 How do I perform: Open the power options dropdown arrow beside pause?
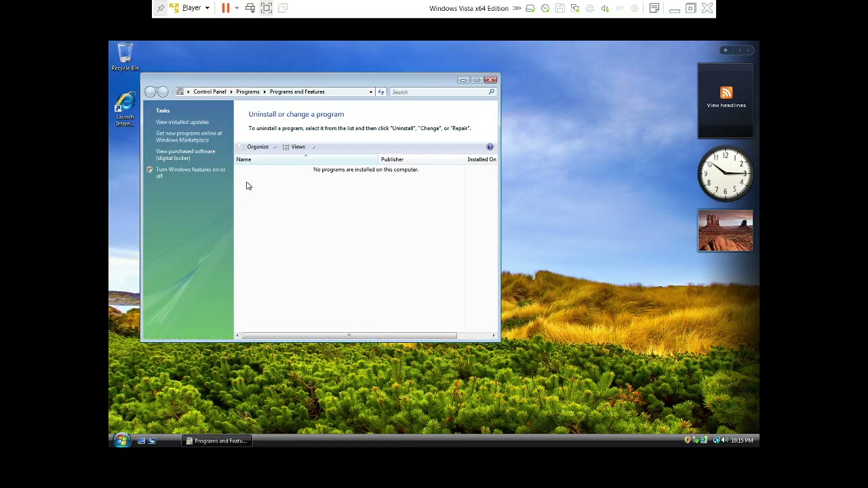[237, 8]
